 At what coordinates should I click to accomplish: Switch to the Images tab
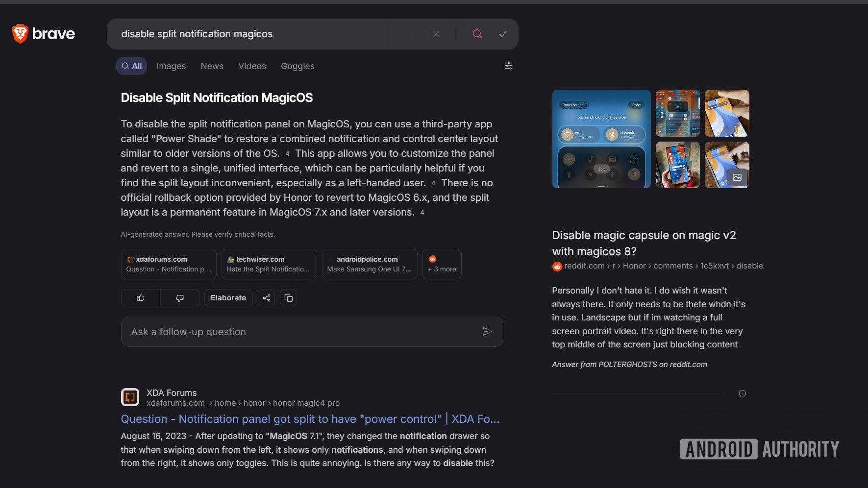tap(171, 66)
